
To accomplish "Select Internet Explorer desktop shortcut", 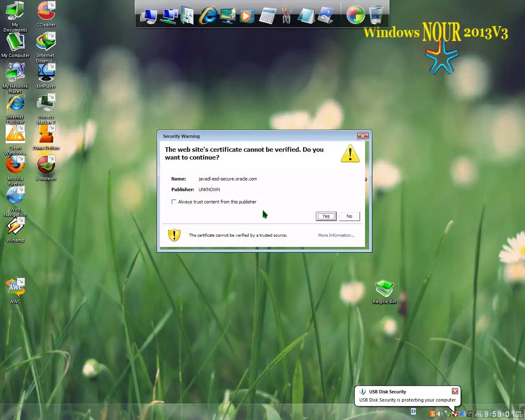I will pos(15,109).
